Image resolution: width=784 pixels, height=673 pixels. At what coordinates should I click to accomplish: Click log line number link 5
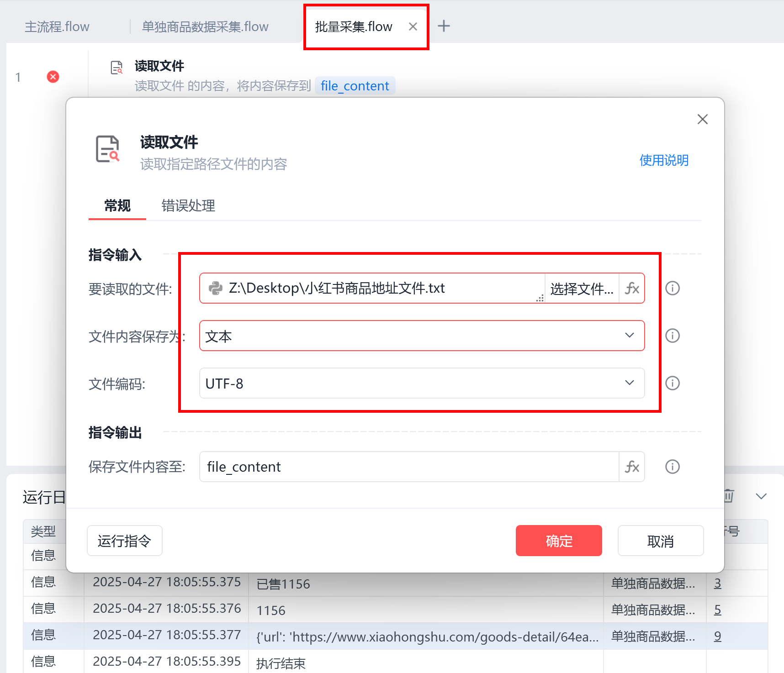click(x=718, y=610)
